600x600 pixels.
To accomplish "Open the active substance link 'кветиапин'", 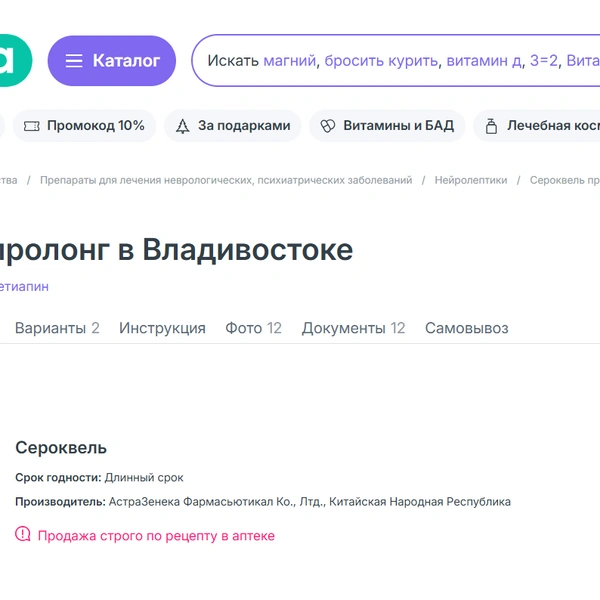I will (24, 287).
